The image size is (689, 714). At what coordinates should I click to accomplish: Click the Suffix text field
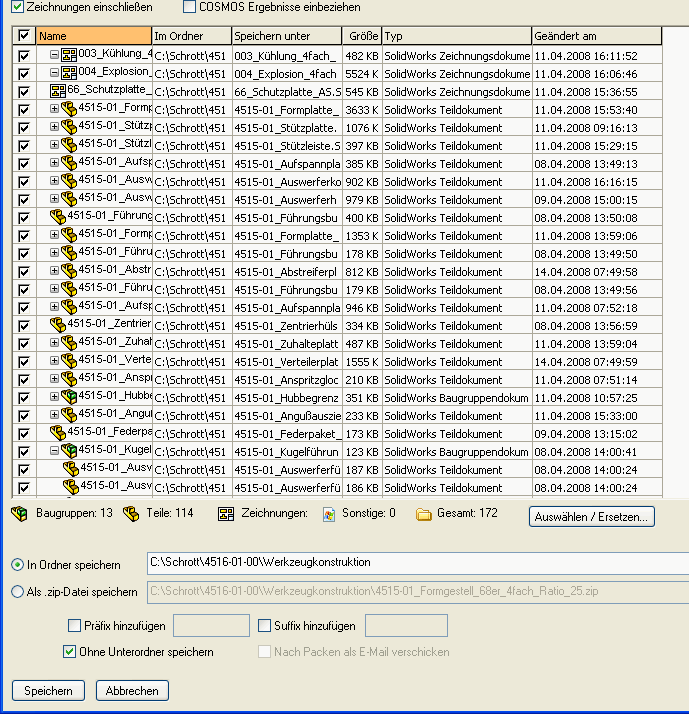tap(406, 625)
